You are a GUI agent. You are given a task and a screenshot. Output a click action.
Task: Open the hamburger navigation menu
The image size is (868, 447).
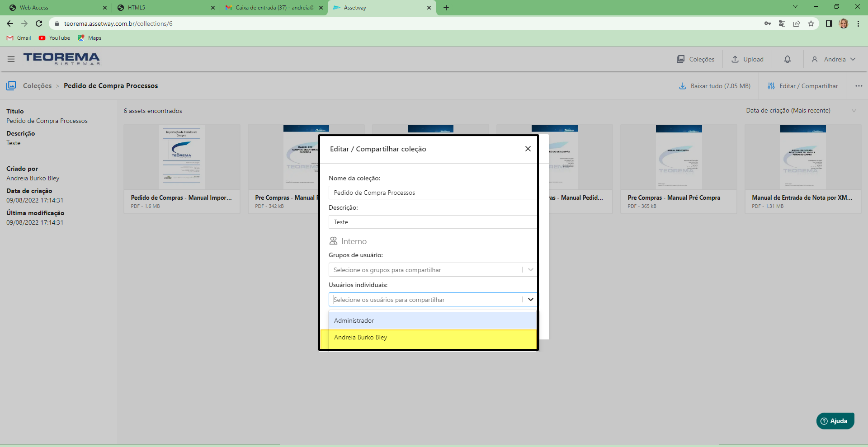pyautogui.click(x=11, y=59)
